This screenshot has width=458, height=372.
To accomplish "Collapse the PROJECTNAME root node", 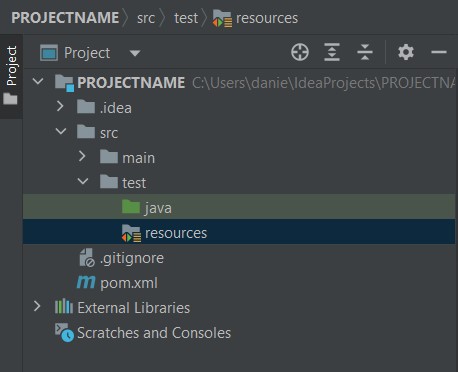I will 38,81.
